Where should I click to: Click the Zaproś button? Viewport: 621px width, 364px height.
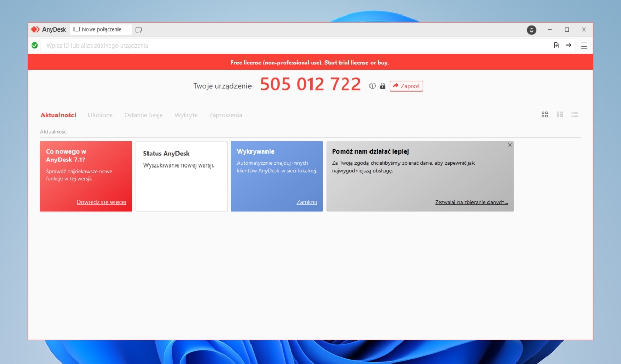click(x=406, y=86)
